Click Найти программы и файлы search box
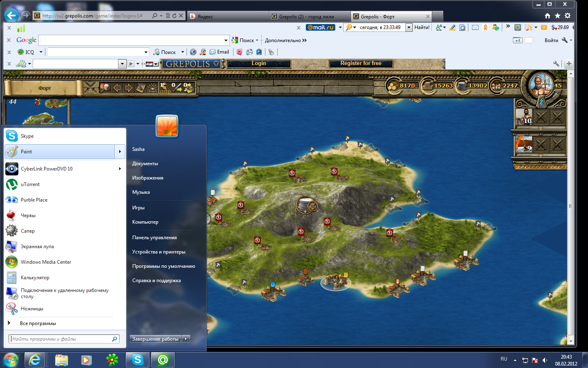The width and height of the screenshot is (588, 368). click(x=64, y=339)
